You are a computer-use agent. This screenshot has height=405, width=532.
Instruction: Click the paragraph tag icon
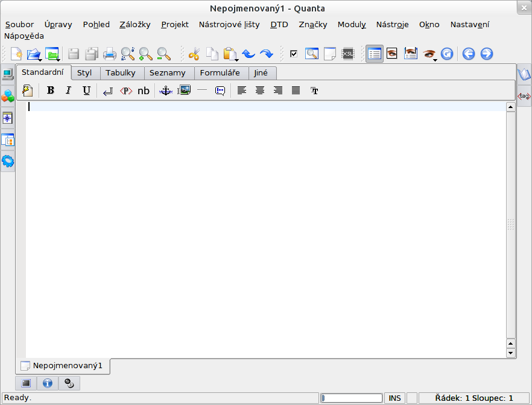126,91
